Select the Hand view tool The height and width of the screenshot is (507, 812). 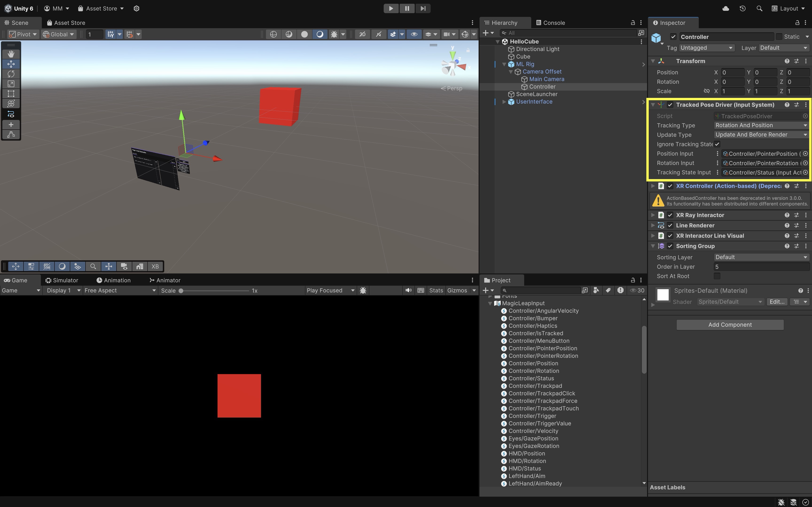11,54
